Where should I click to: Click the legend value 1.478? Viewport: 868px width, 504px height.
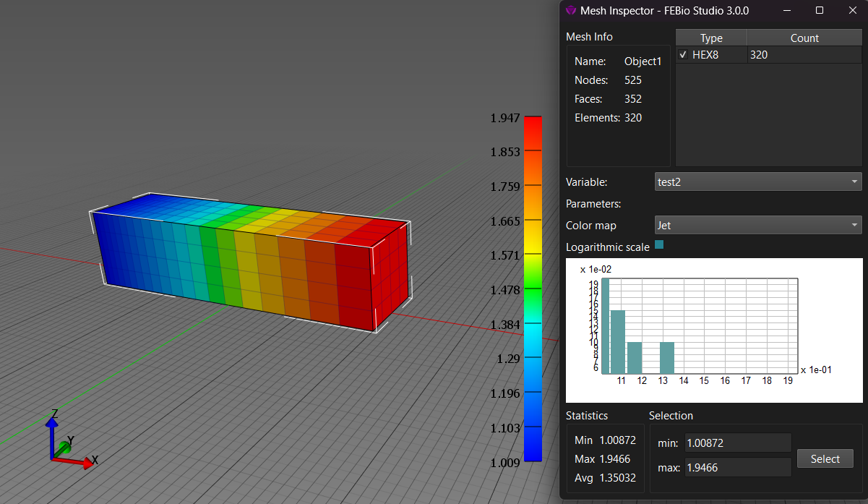point(505,290)
